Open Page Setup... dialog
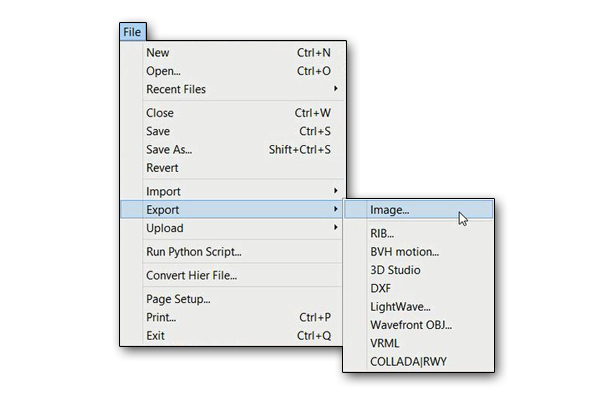Image resolution: width=600 pixels, height=410 pixels. click(233, 299)
